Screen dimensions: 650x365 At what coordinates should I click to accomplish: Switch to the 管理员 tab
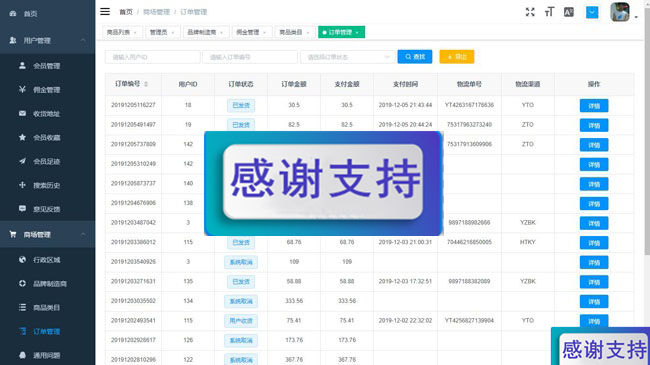coord(162,32)
